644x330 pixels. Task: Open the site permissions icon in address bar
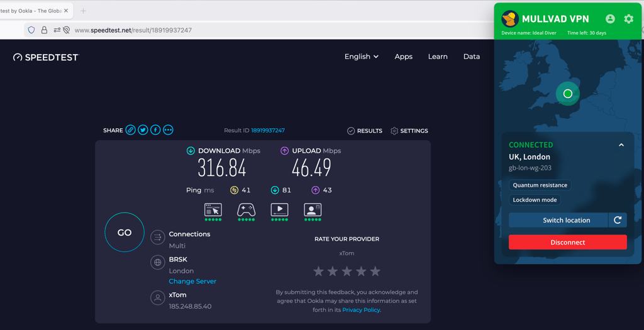coord(57,30)
